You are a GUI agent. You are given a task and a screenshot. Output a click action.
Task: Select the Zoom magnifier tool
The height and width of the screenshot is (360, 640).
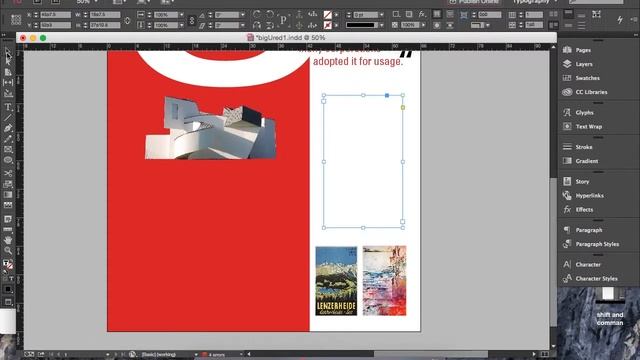(8, 251)
